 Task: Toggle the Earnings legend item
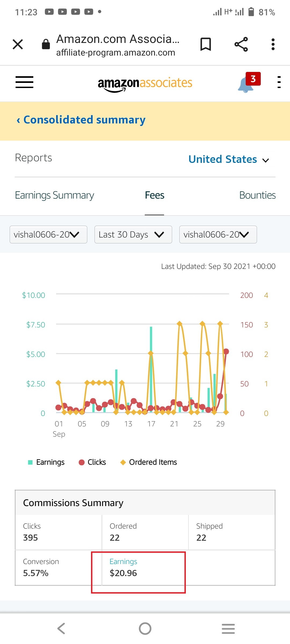46,462
